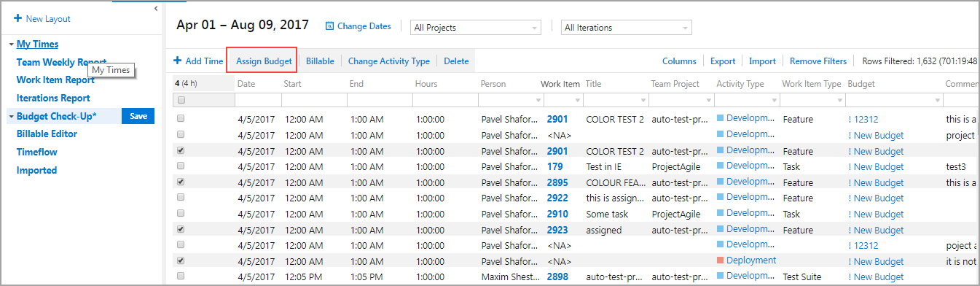Check the row with comment 'project'
Screen dimensions: 980x286
tap(181, 134)
